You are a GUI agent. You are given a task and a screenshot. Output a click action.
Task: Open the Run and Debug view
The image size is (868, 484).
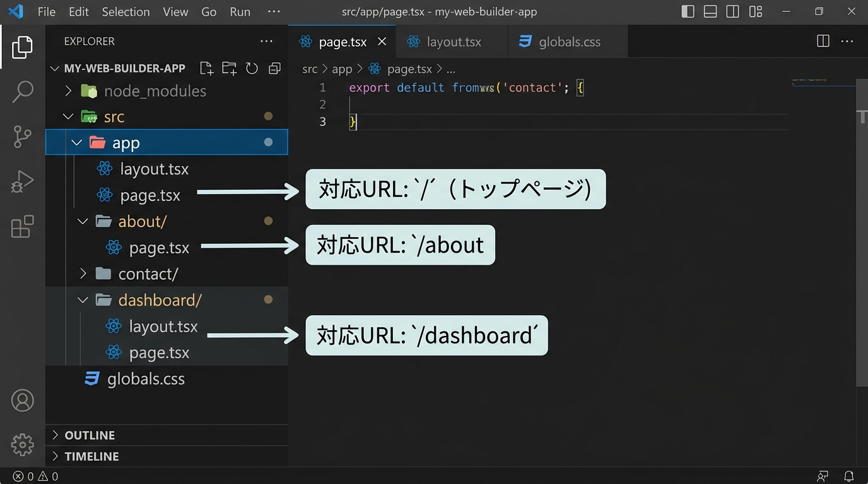23,182
